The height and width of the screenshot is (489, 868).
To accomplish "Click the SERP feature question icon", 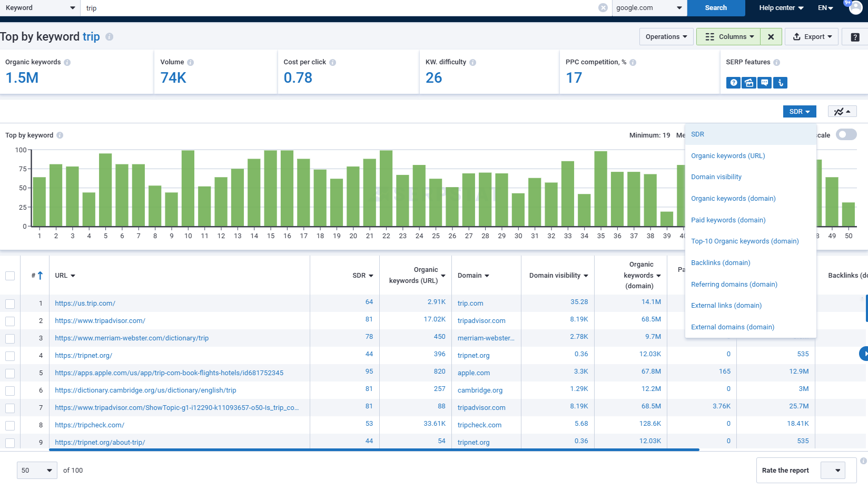I will tap(733, 83).
